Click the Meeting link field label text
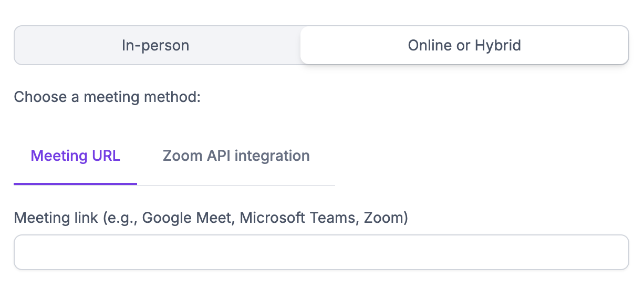The image size is (644, 288). pos(211,218)
